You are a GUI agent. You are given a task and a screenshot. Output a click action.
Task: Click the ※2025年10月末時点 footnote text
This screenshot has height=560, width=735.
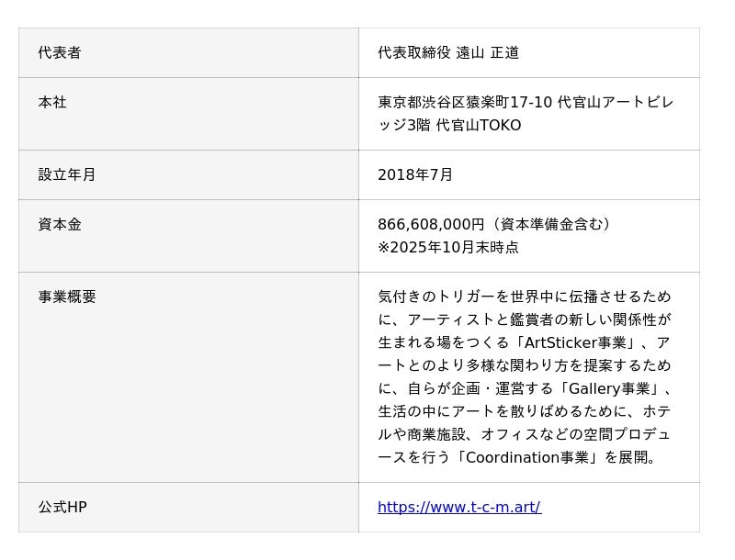coord(447,247)
